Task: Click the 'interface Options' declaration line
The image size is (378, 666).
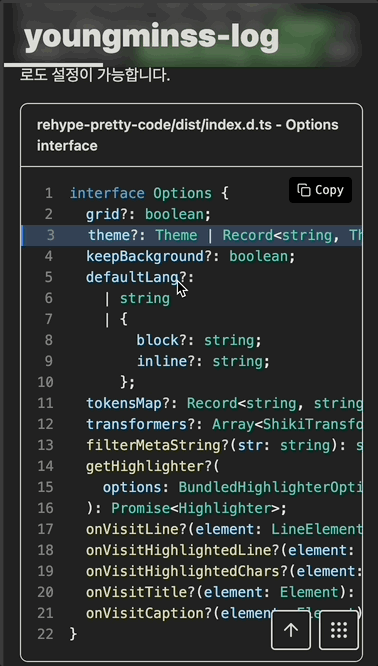Action: 149,194
